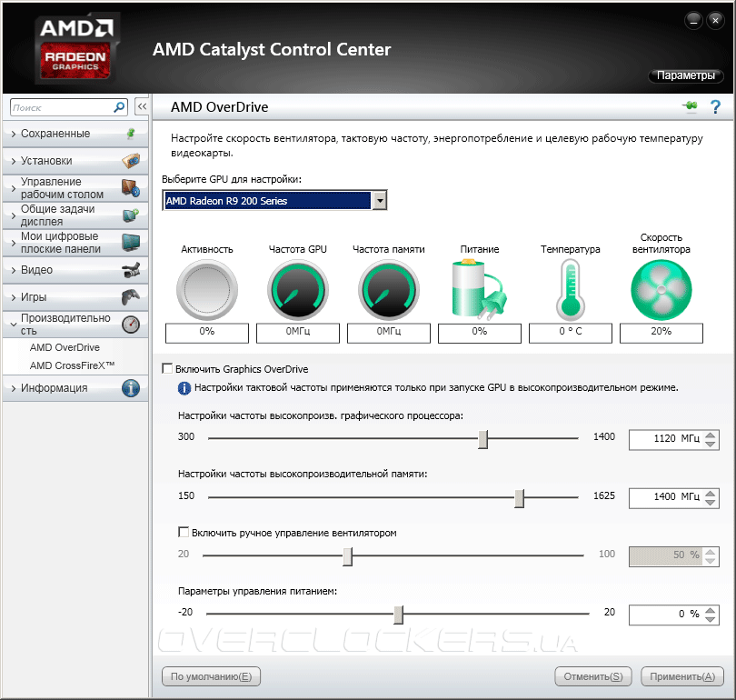Click the Установки box icon

coord(131,161)
